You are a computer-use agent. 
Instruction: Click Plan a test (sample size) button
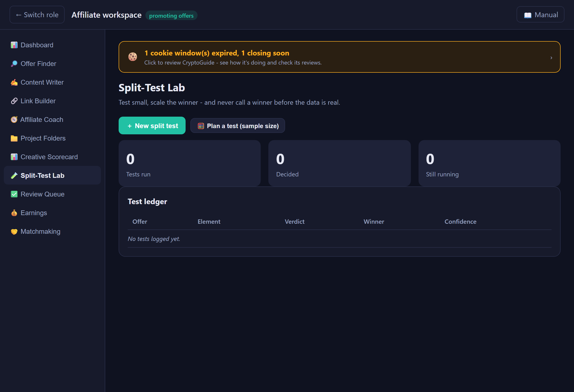pyautogui.click(x=237, y=126)
